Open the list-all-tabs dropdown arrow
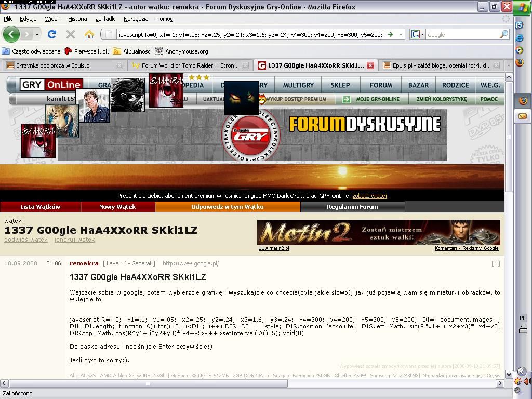 tap(508, 65)
